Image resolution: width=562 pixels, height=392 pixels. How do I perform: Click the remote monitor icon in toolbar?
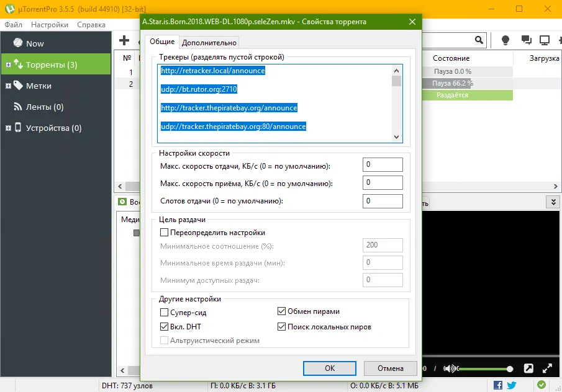(x=545, y=40)
